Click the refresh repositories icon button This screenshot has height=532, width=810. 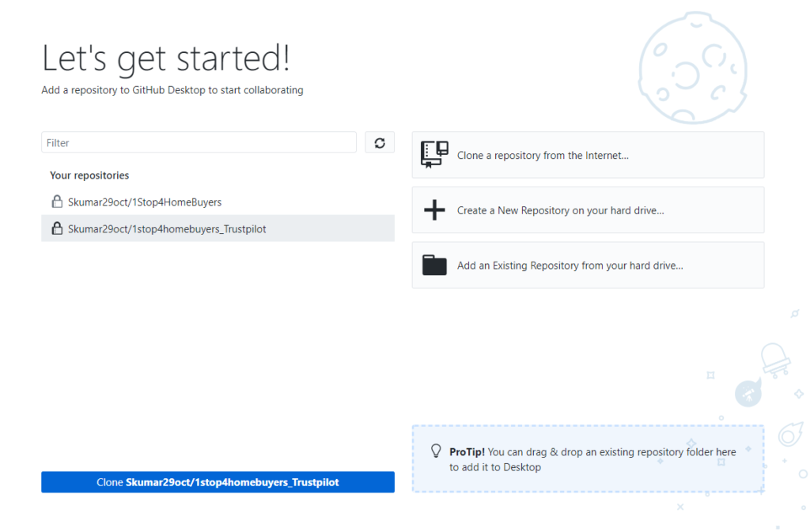(380, 142)
